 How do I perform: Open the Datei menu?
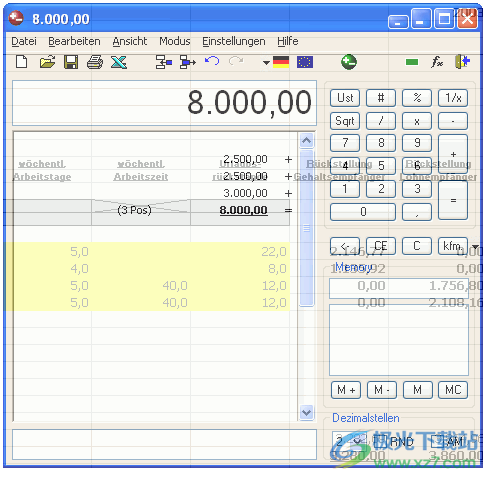pos(24,41)
